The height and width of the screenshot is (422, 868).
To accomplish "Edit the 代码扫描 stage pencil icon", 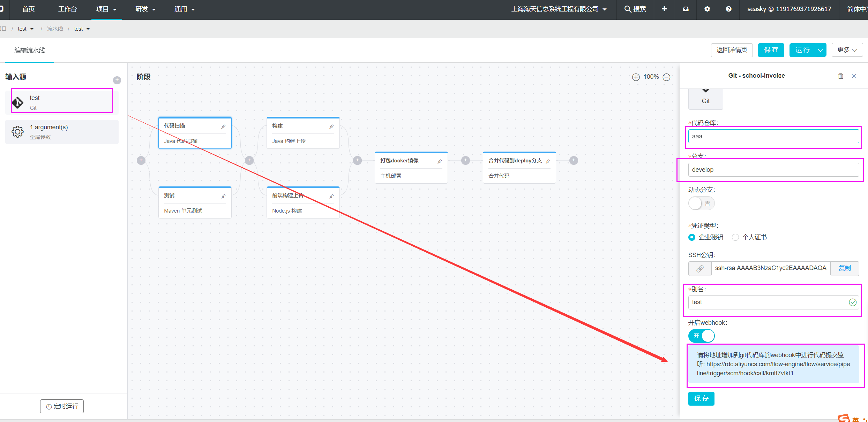I will coord(223,126).
